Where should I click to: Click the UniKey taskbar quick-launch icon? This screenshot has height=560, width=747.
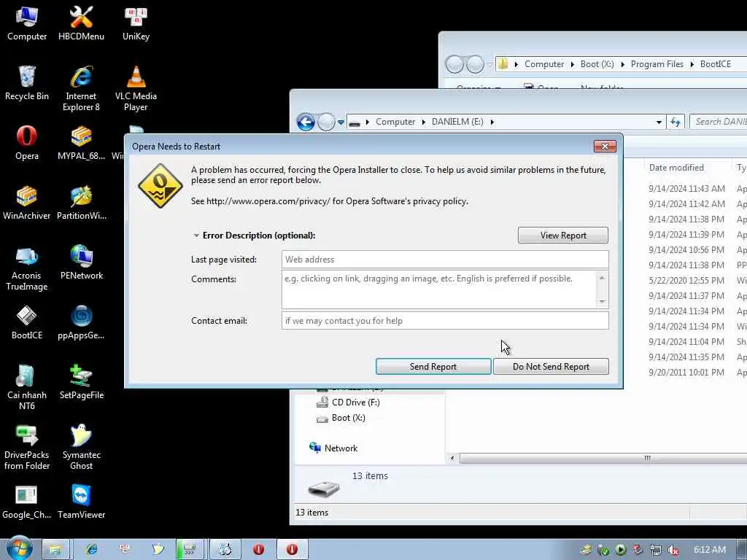[125, 549]
